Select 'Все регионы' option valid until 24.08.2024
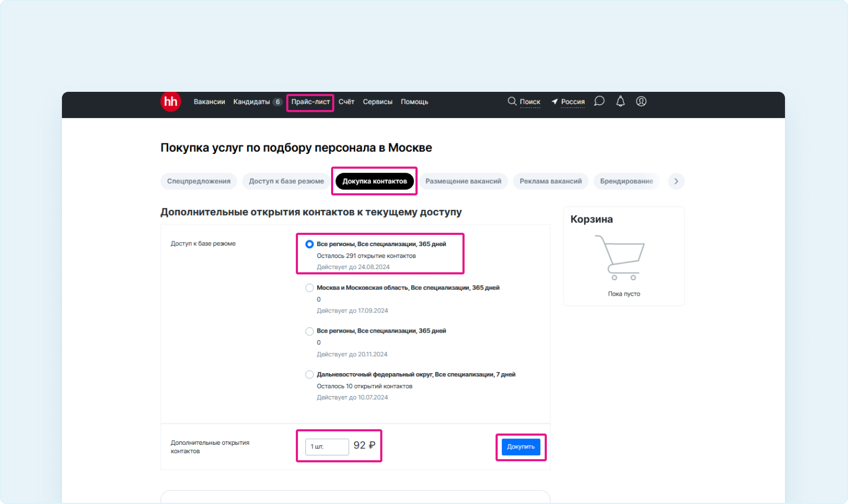The image size is (848, 504). pos(309,244)
